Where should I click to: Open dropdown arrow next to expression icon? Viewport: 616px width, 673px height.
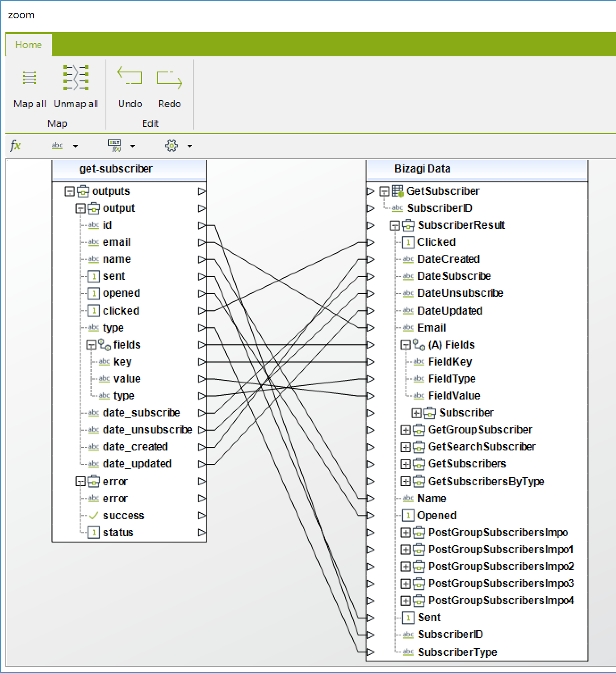[x=133, y=146]
